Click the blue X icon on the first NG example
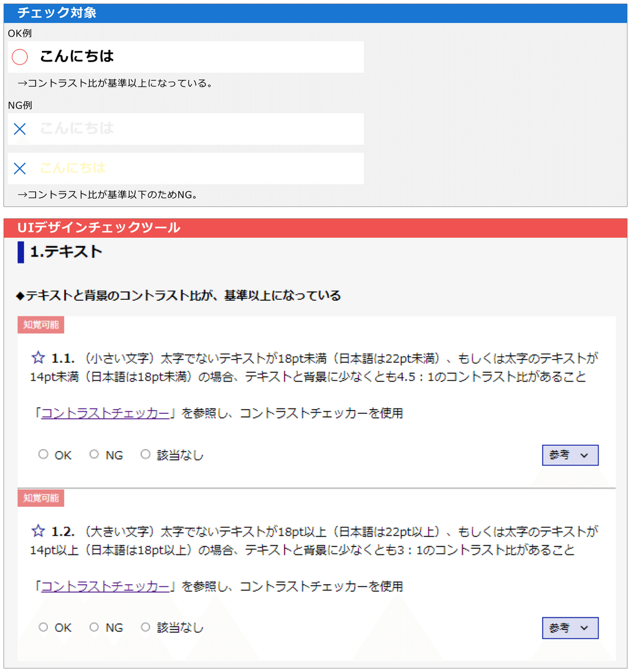Viewport: 631px width, 672px height. (x=19, y=129)
